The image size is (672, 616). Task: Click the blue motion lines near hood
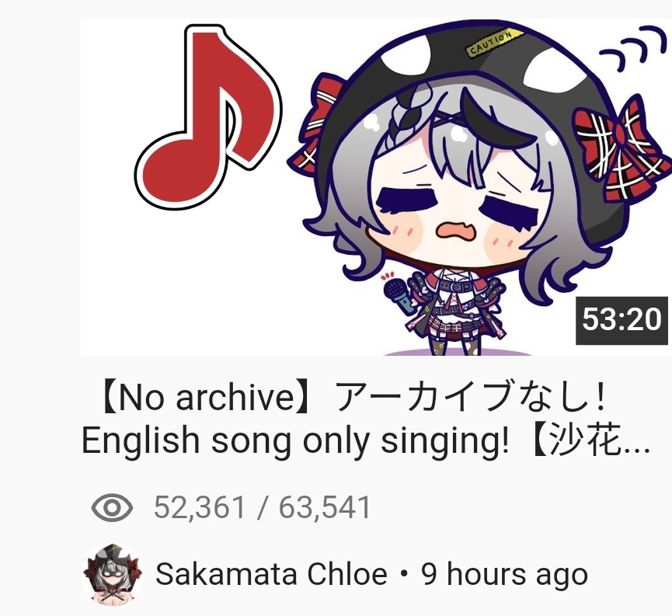[632, 47]
